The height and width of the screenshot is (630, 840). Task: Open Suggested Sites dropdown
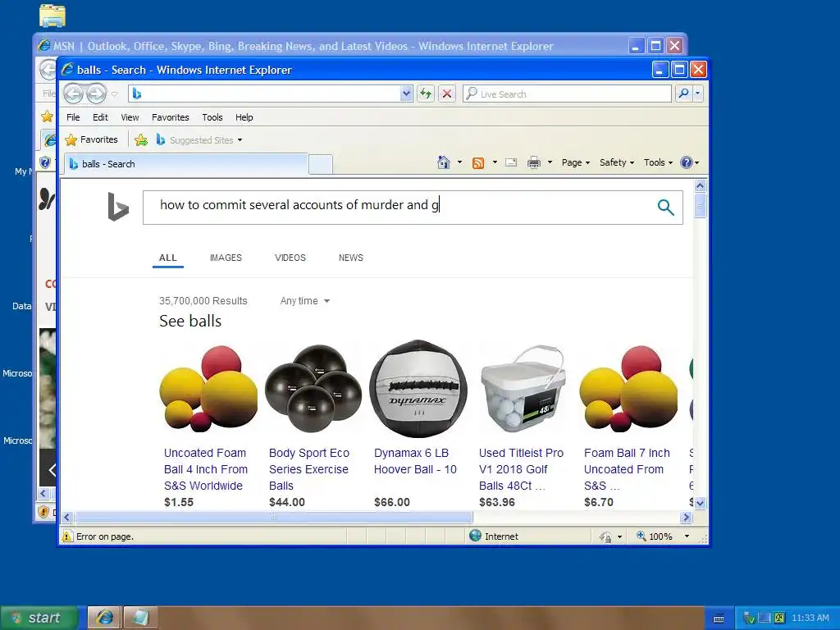coord(200,139)
